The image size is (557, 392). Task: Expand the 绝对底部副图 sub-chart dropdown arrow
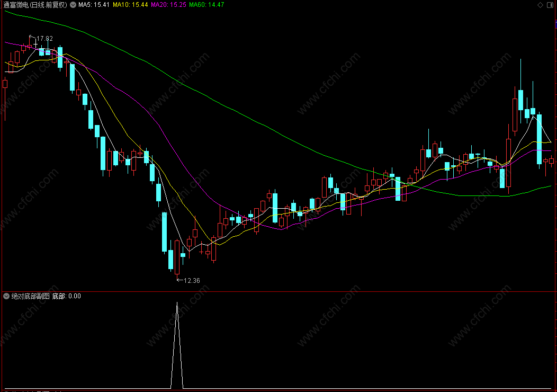pos(6,296)
